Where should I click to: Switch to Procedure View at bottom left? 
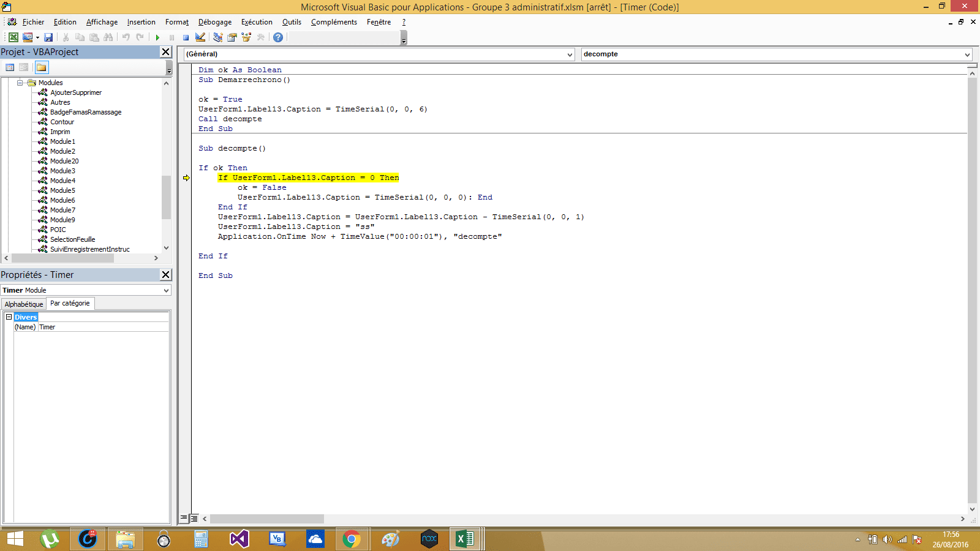click(x=184, y=518)
